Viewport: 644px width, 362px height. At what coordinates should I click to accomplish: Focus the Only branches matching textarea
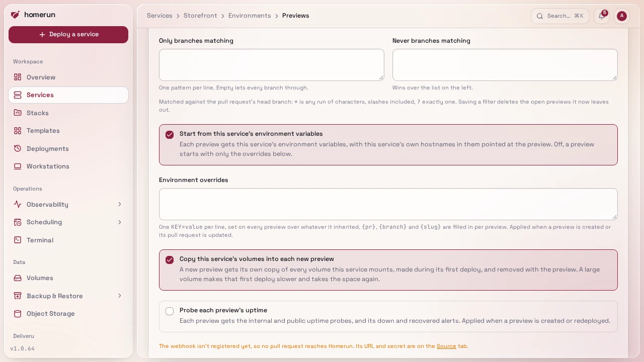(x=272, y=65)
